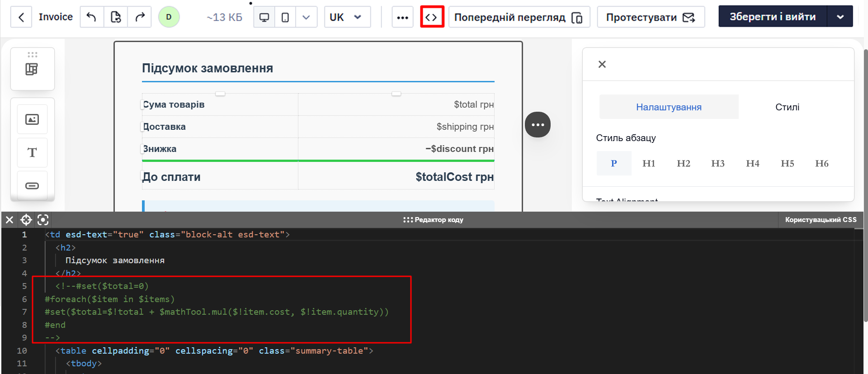
Task: Select the H3 paragraph style
Action: tap(718, 163)
